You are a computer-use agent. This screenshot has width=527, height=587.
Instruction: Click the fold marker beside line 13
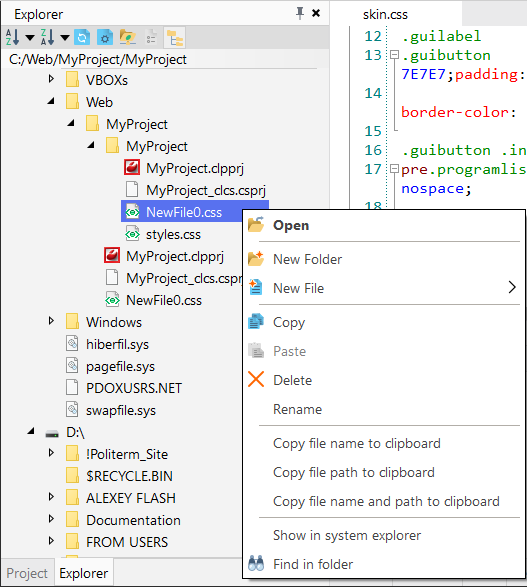(394, 55)
